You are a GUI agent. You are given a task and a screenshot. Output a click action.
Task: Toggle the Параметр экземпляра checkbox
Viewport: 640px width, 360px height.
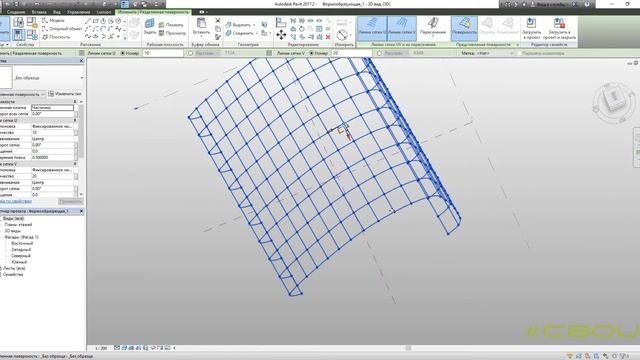coord(519,53)
